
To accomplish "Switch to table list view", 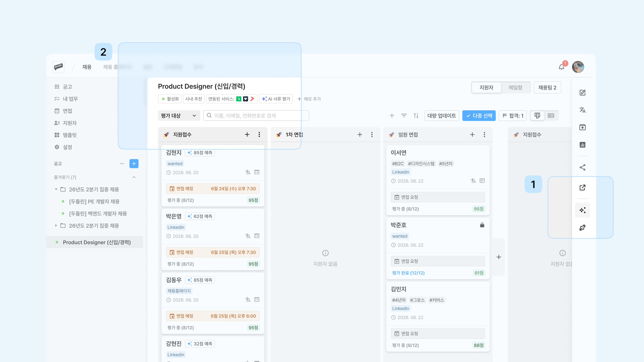I will (551, 116).
